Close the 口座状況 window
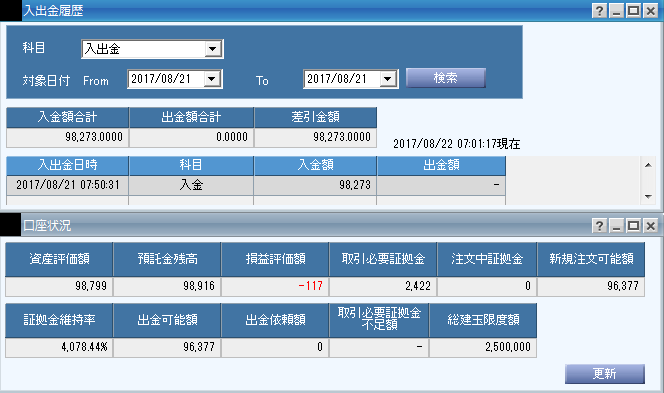The height and width of the screenshot is (393, 664). click(650, 226)
